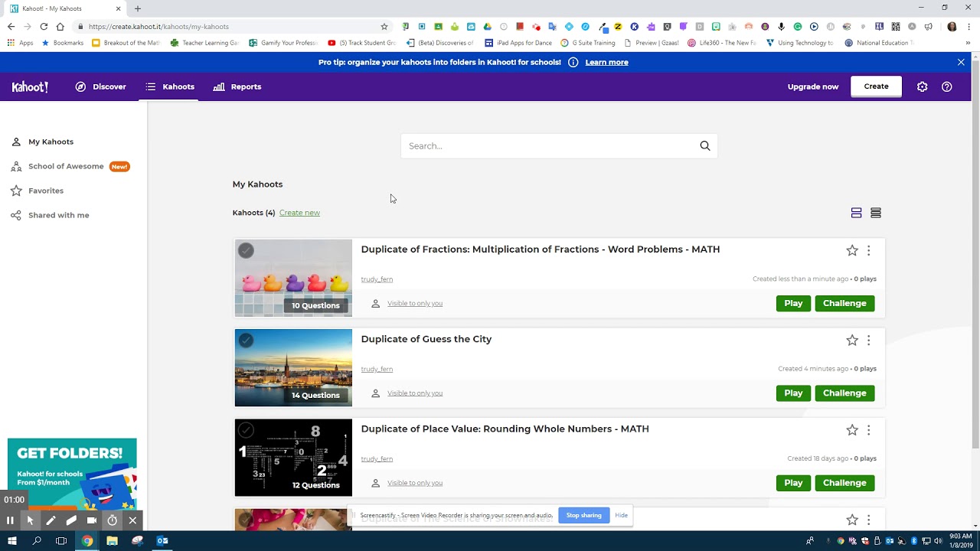Click Visible to only you for Guess the City
The width and height of the screenshot is (980, 551).
(x=415, y=393)
